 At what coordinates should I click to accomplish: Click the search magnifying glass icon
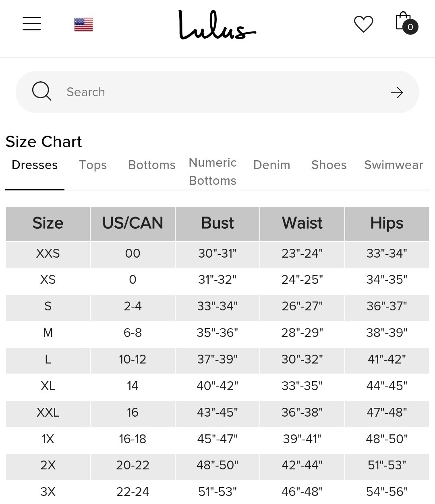(42, 91)
